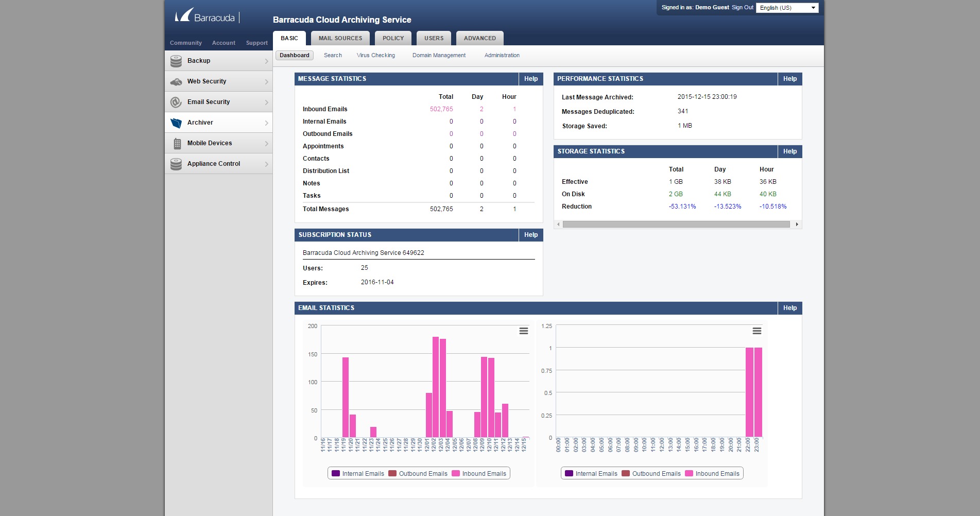Click the Archiver blue box icon
Screen dimensions: 980x516
(x=176, y=123)
